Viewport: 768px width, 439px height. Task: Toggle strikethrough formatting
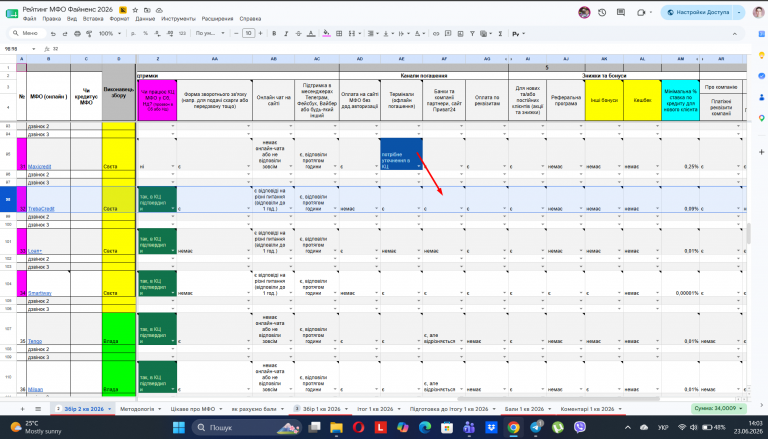click(299, 33)
